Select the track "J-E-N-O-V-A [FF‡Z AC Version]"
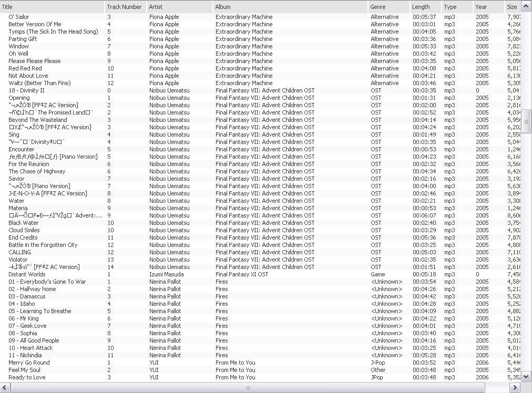Screen dimensions: 532x393 click(x=48, y=193)
